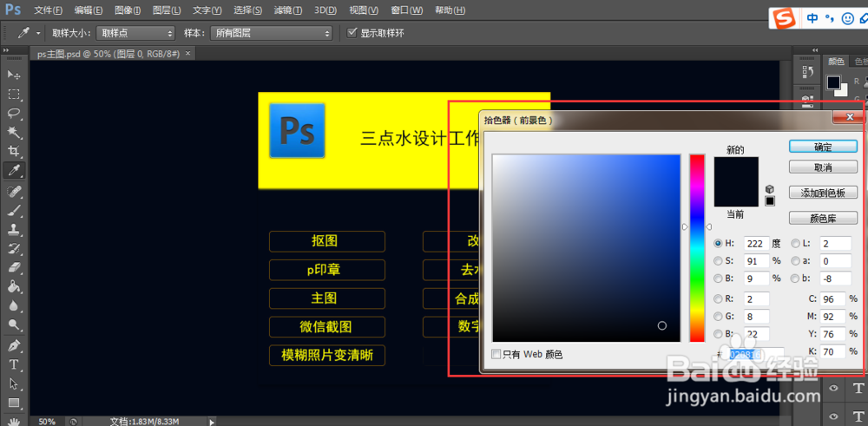Click the K black value field 70
Screen dimensions: 868x426
[833, 351]
